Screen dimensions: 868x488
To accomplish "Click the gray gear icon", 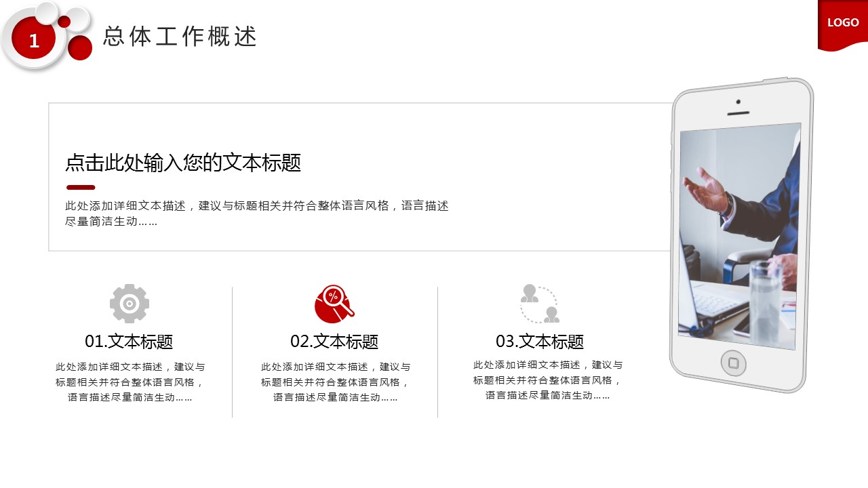I will point(130,303).
